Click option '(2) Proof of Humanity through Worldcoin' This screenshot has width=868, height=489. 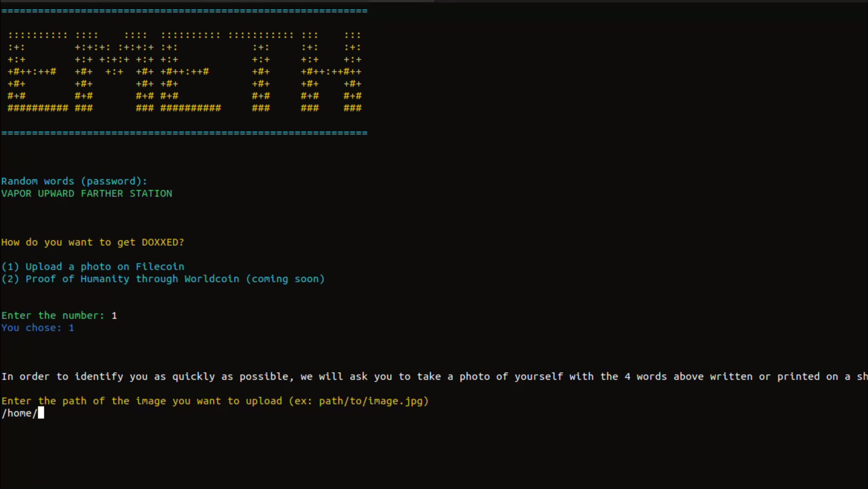pos(163,279)
